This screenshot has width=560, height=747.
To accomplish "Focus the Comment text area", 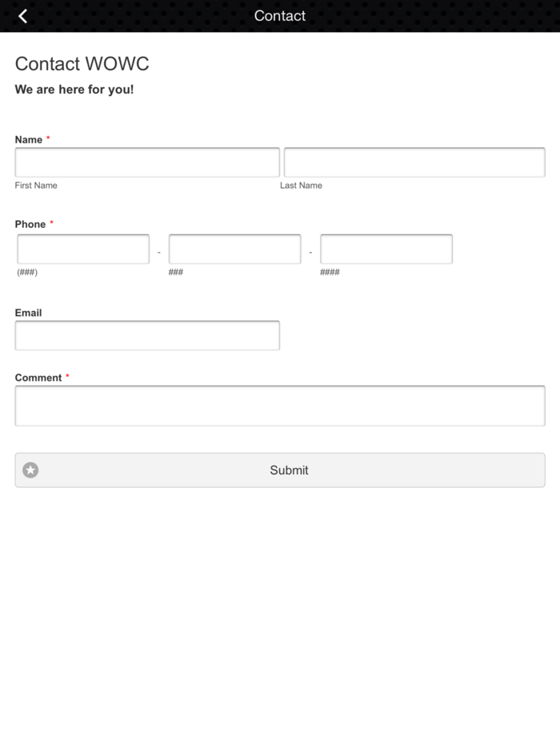I will pyautogui.click(x=280, y=406).
